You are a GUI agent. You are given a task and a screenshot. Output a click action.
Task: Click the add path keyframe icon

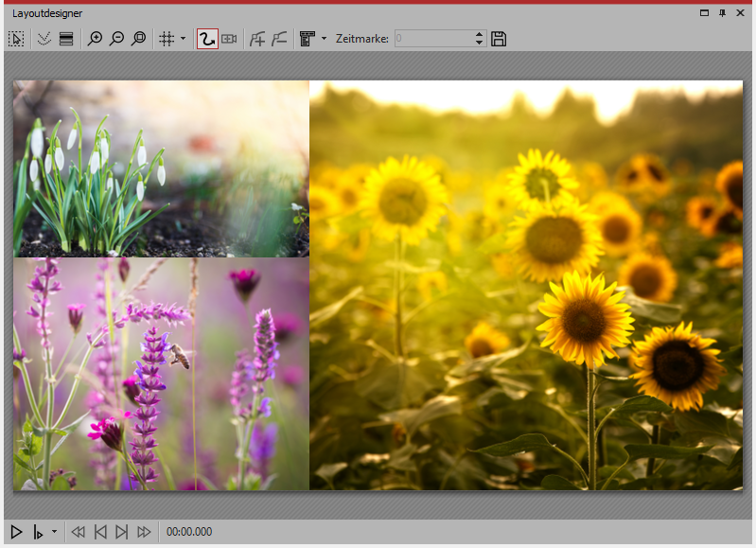[256, 39]
